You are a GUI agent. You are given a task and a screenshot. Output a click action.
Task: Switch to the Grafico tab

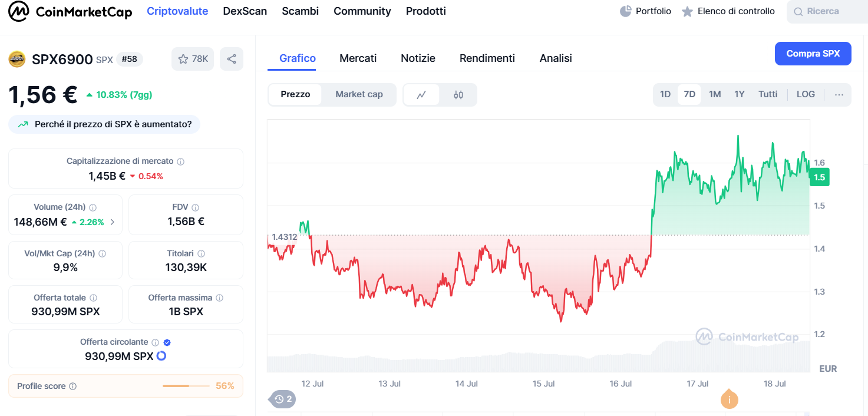click(x=298, y=58)
